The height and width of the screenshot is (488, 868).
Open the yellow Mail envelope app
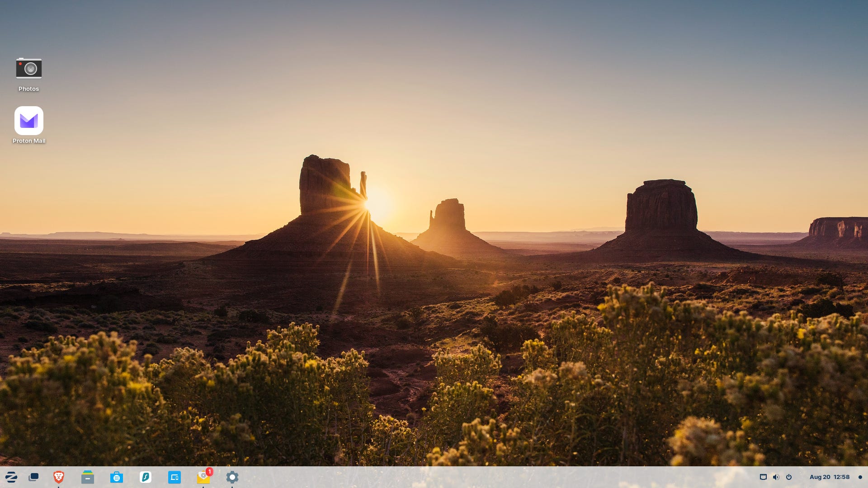(203, 479)
